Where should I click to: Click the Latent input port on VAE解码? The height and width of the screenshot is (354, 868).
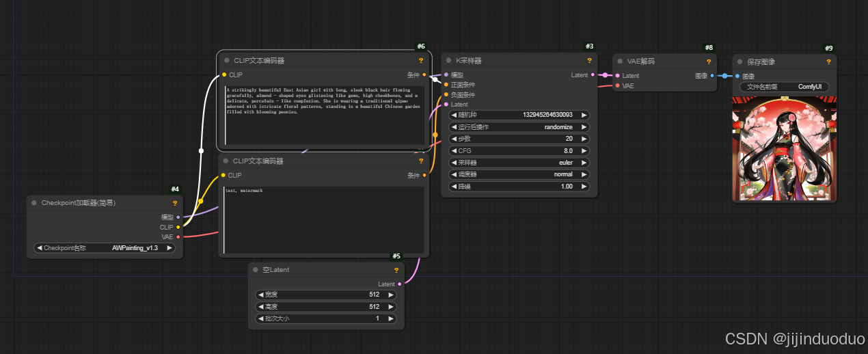(x=618, y=76)
